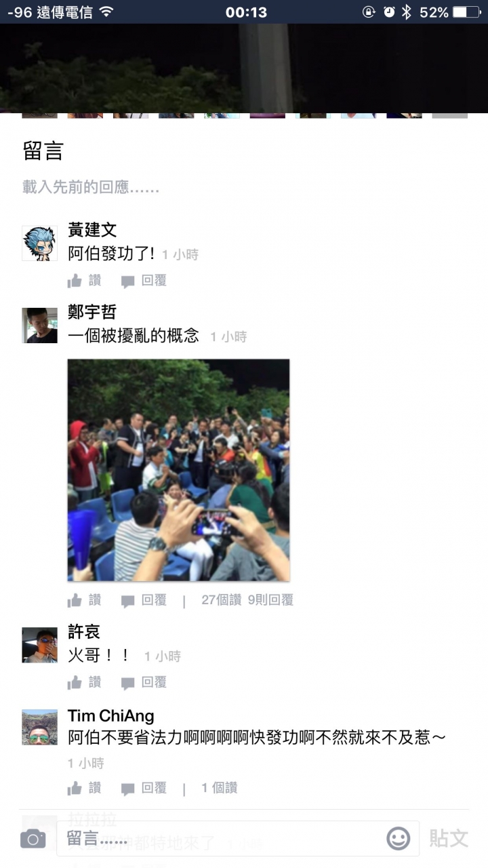Open 許哀's profile avatar picture

coord(40,645)
